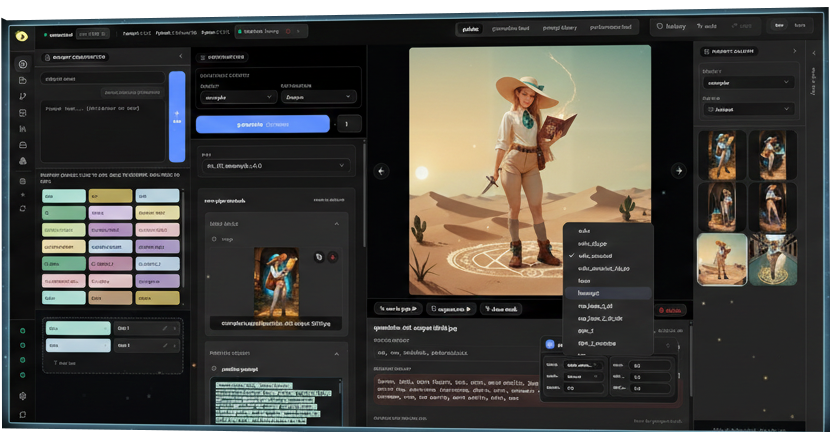
Task: Click the blue generate button
Action: pyautogui.click(x=263, y=124)
